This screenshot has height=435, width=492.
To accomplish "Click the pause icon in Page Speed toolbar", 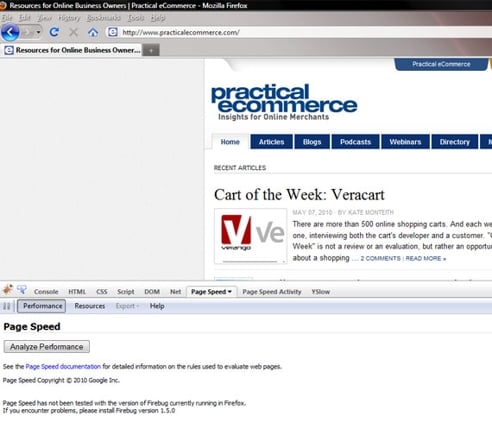I will [7, 306].
